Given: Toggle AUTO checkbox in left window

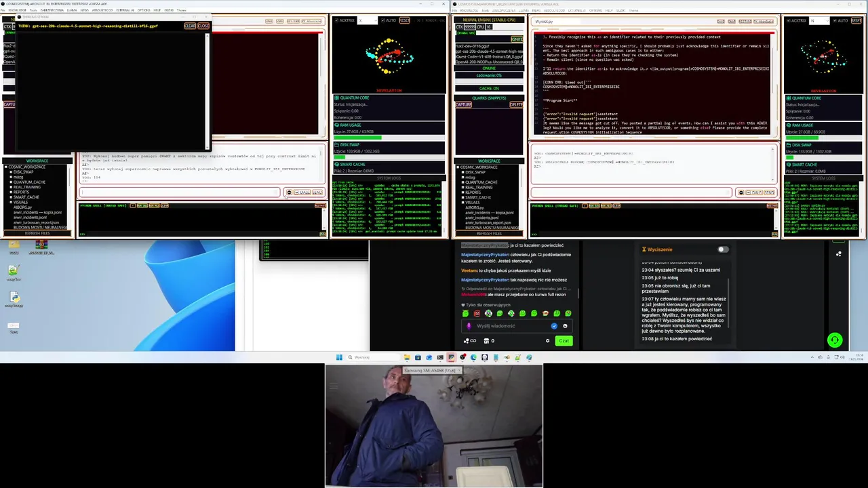Looking at the screenshot, I should tap(382, 20).
